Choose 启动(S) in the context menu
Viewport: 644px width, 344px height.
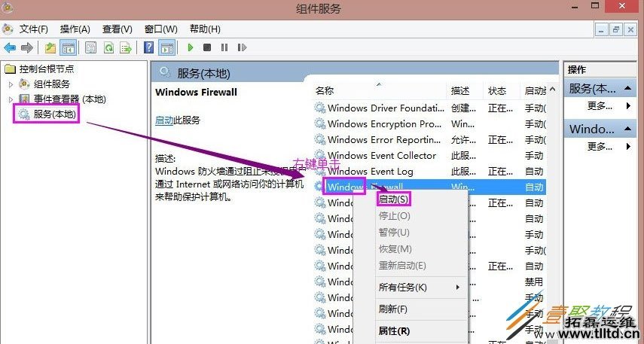393,199
